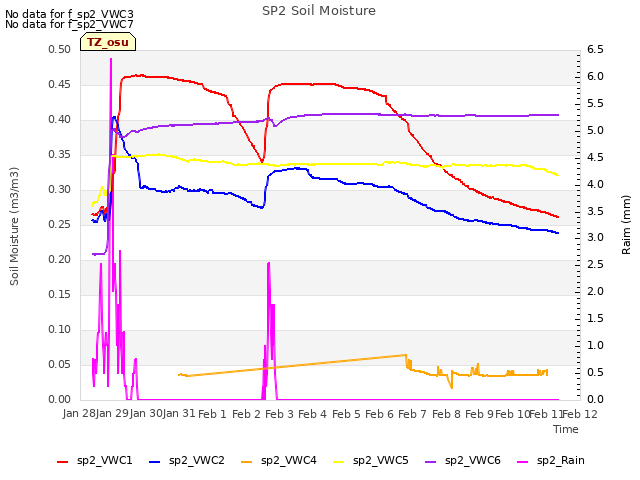Click the 0.50 left axis value

[x=60, y=49]
